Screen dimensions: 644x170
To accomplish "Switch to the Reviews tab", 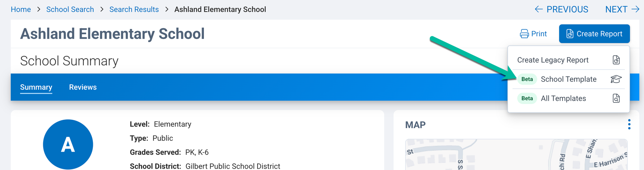I will 83,87.
